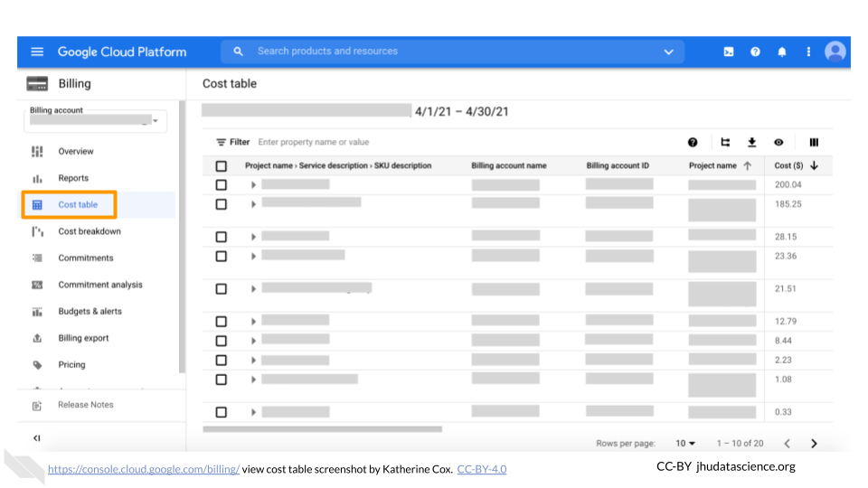
Task: Sort by Cost descending arrow
Action: (x=814, y=165)
